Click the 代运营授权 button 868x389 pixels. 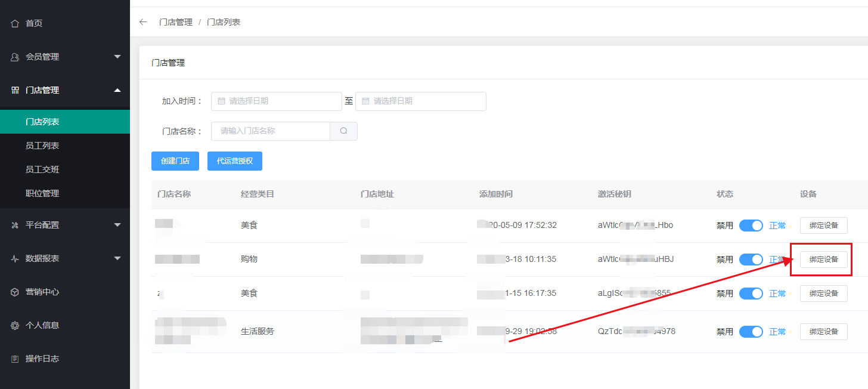tap(235, 161)
